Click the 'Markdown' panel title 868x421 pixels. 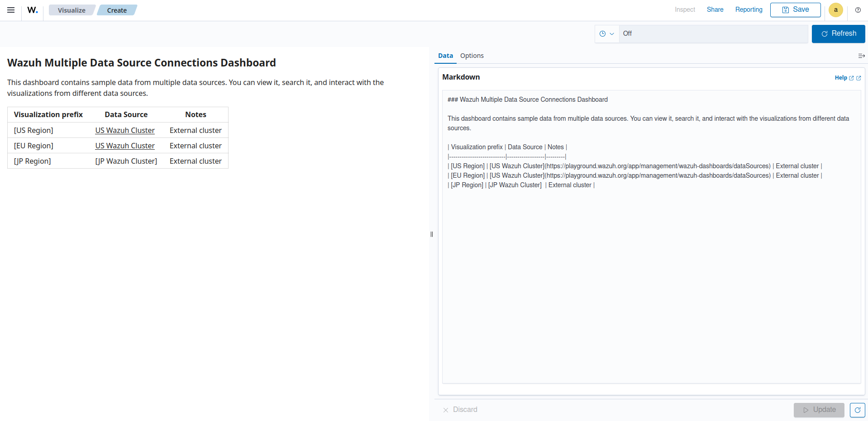461,77
